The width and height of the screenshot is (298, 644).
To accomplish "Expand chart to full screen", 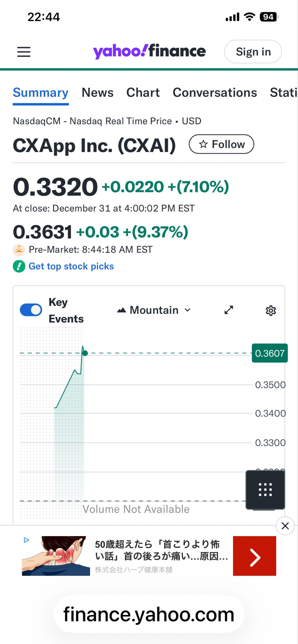I will (229, 310).
